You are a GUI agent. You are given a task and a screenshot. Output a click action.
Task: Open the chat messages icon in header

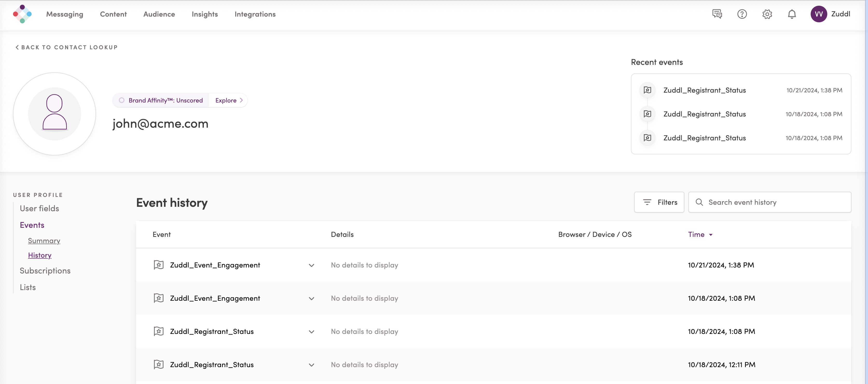pos(717,14)
